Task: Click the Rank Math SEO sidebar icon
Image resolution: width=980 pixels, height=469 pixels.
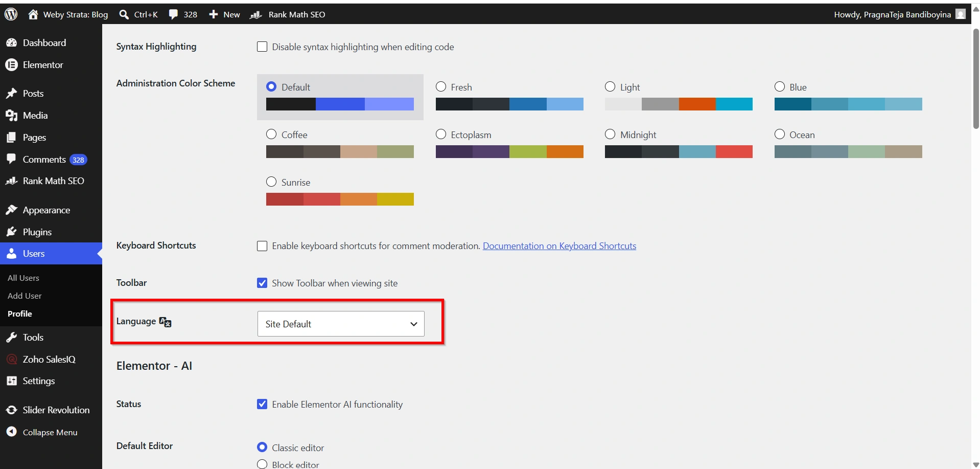Action: tap(12, 181)
